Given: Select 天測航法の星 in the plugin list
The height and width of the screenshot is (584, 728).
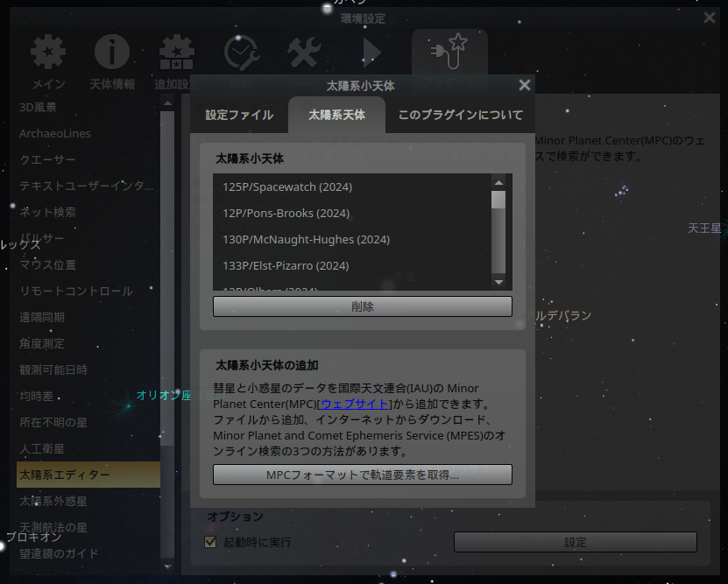Looking at the screenshot, I should (88, 528).
